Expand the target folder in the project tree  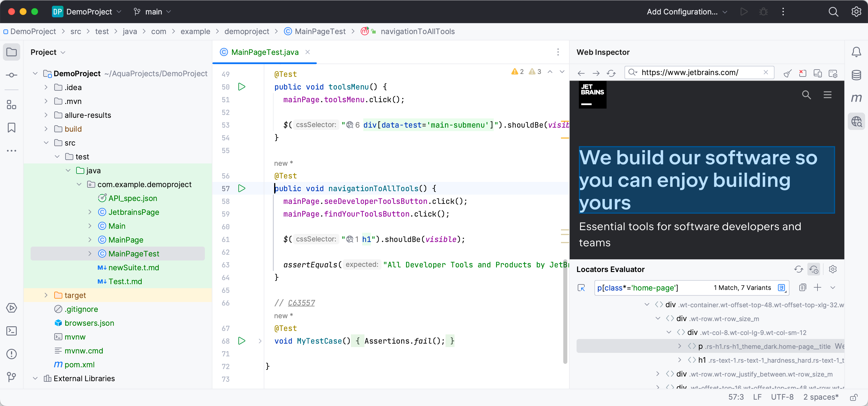[46, 295]
